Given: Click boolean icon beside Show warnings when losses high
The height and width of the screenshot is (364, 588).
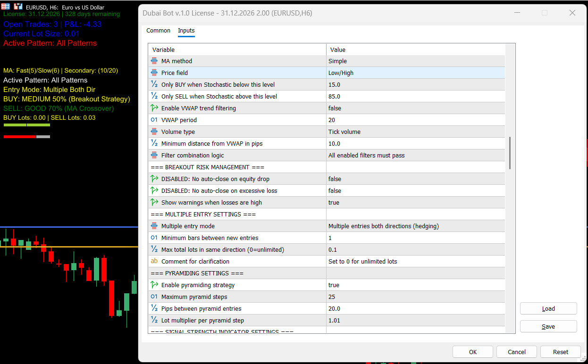Looking at the screenshot, I should [x=154, y=202].
